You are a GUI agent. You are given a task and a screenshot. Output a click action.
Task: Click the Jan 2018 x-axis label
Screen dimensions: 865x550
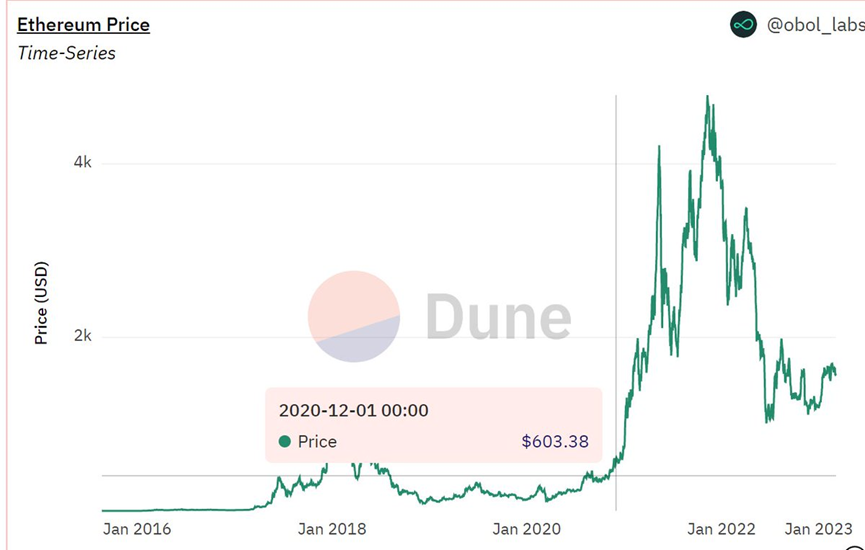coord(332,528)
